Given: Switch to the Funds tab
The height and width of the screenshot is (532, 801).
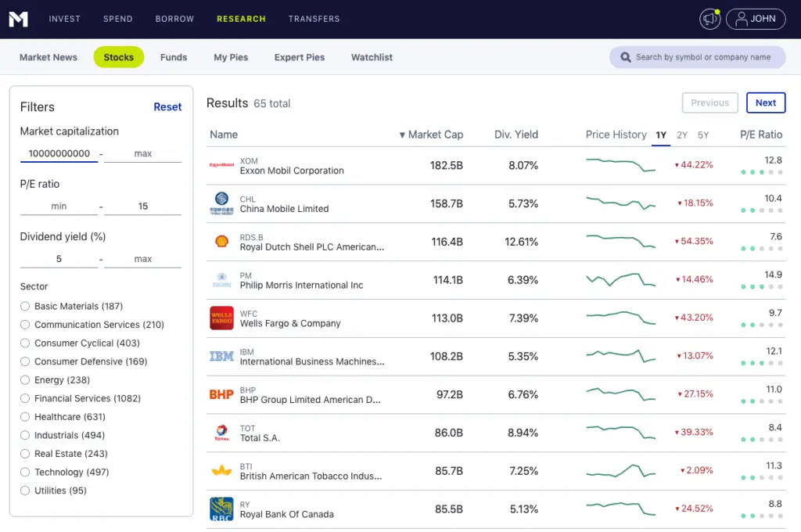Looking at the screenshot, I should click(x=174, y=57).
